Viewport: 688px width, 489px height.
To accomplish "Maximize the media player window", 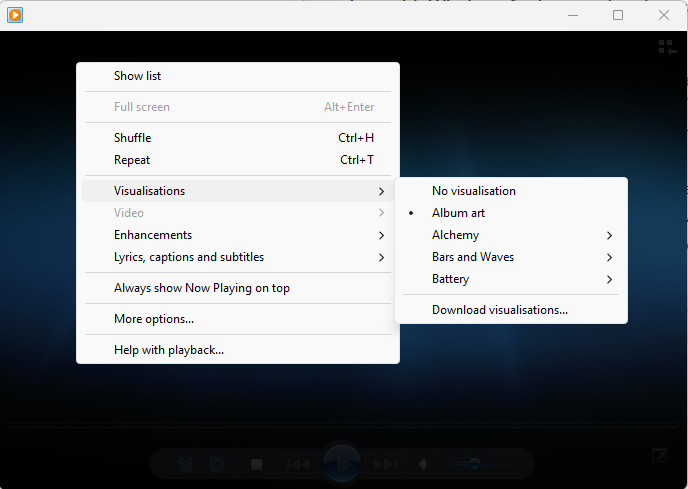I will coord(618,15).
